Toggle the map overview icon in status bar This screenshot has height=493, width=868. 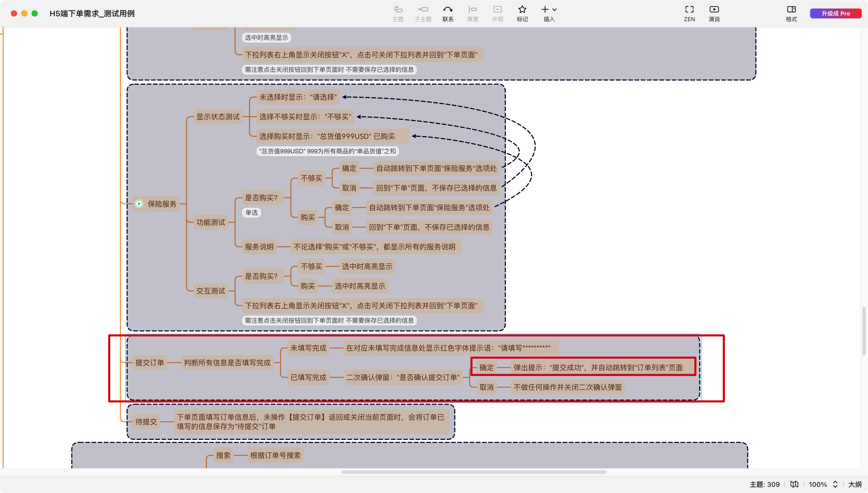coord(794,484)
